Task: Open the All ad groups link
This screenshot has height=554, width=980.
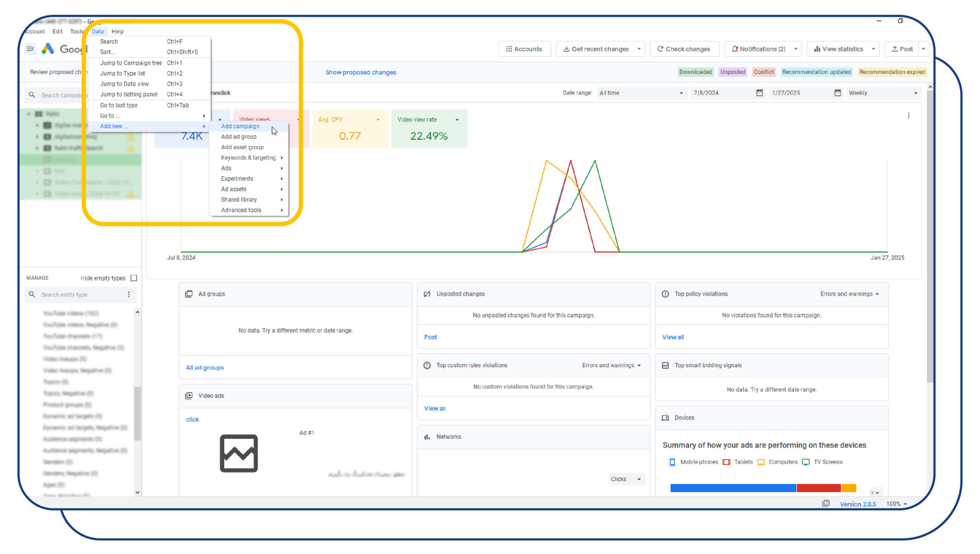Action: click(x=205, y=367)
